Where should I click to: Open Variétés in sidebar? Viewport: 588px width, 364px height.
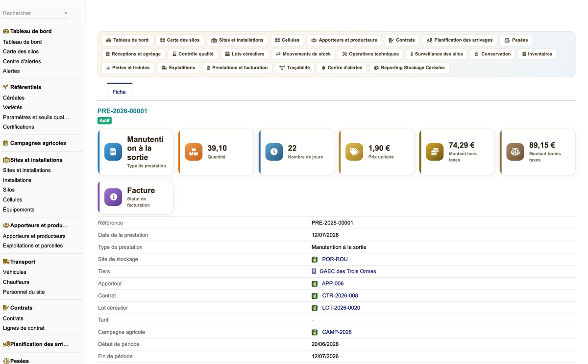click(x=13, y=107)
